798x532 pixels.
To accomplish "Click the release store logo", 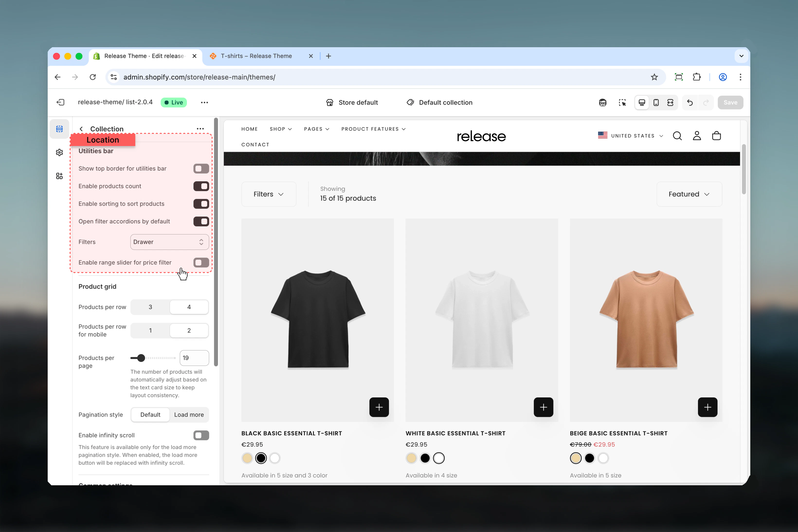I will click(481, 136).
